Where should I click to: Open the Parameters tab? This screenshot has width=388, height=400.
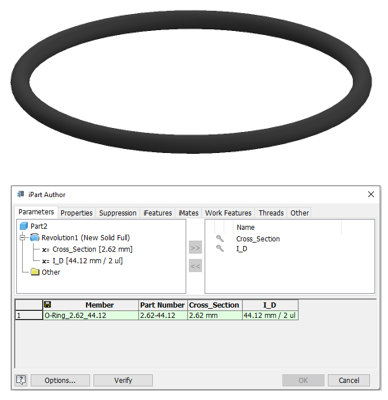36,212
